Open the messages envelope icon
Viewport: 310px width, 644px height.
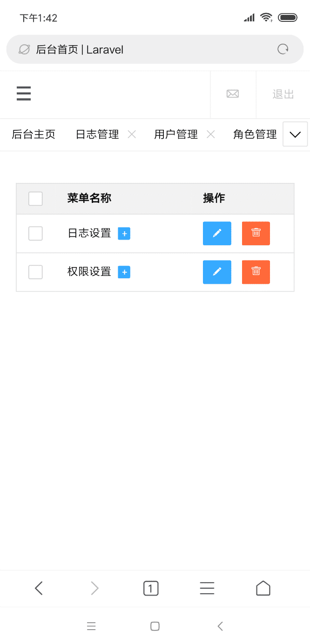pyautogui.click(x=233, y=94)
